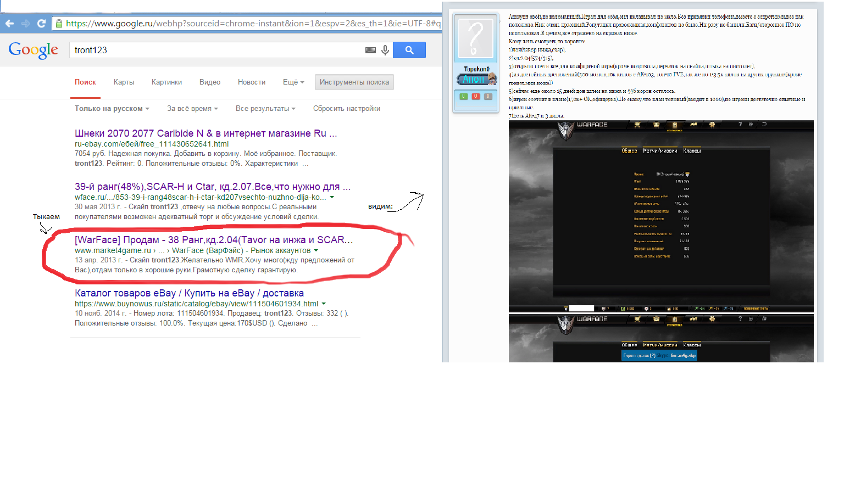Open the Только на русском language filter
This screenshot has height=504, width=844.
[112, 108]
